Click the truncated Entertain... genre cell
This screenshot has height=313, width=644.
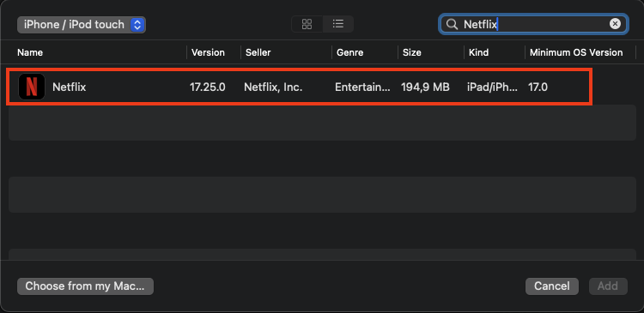coord(362,87)
